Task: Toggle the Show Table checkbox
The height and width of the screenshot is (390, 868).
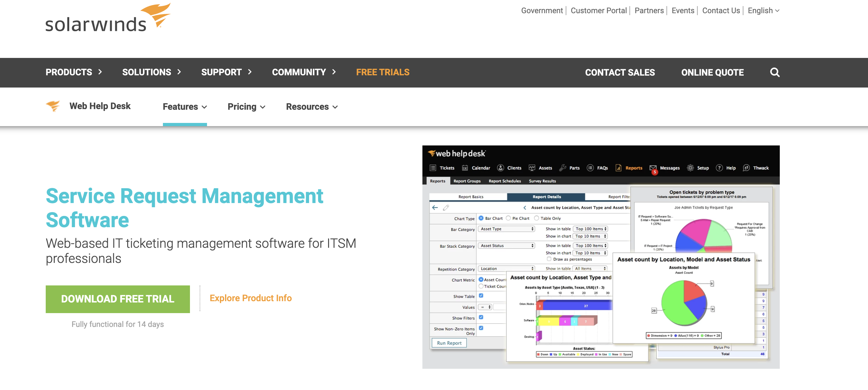Action: click(x=481, y=296)
